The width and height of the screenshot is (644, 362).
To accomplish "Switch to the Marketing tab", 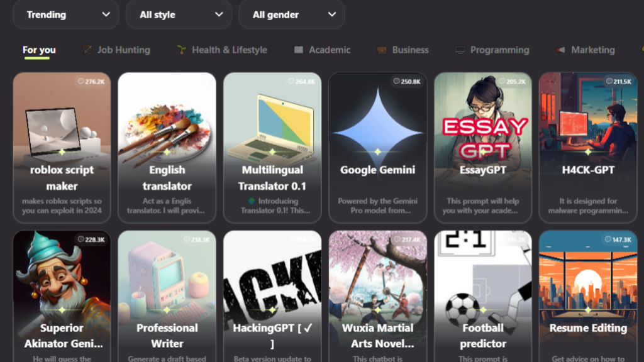I will point(585,50).
